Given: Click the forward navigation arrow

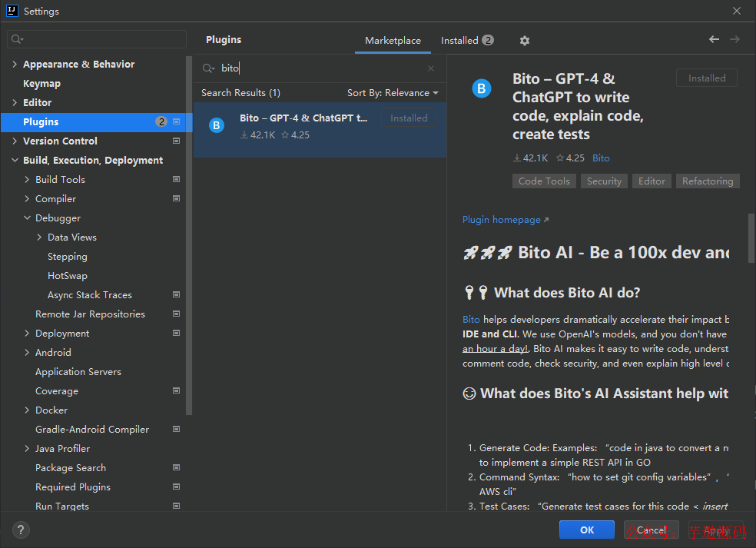Looking at the screenshot, I should (x=734, y=39).
